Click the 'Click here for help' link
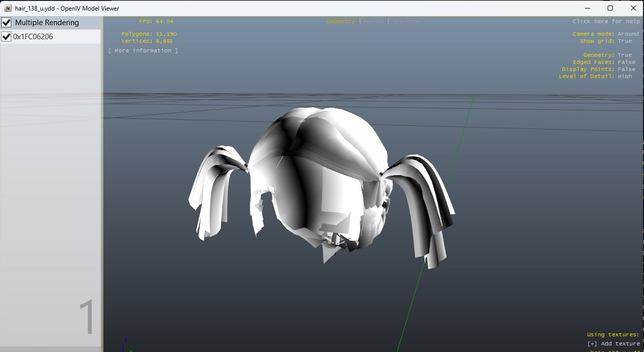Screen dimensions: 644x352 tap(606, 21)
